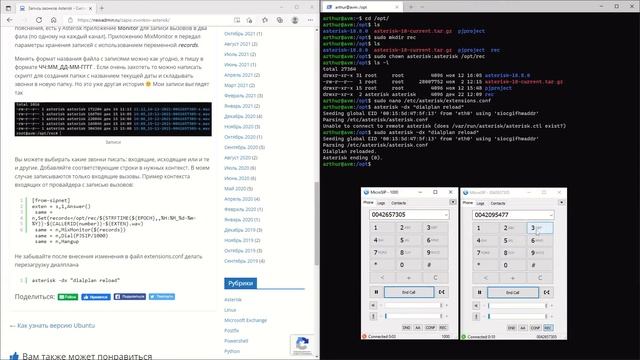Image resolution: width=640 pixels, height=360 pixels.
Task: Expand number dropdown showing 0042095477
Action: [x=551, y=215]
